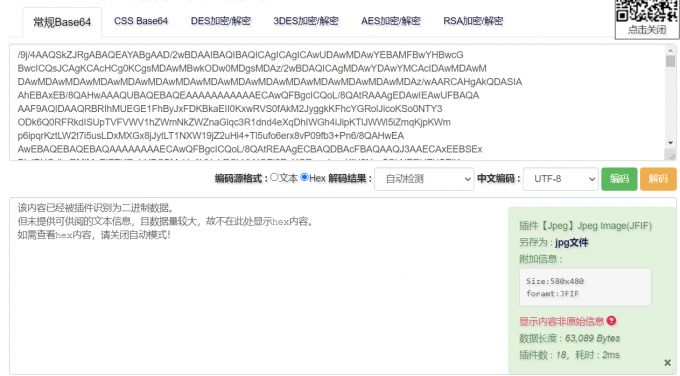Open the RSA加密/解密 tab
The image size is (680, 376).
tap(473, 21)
